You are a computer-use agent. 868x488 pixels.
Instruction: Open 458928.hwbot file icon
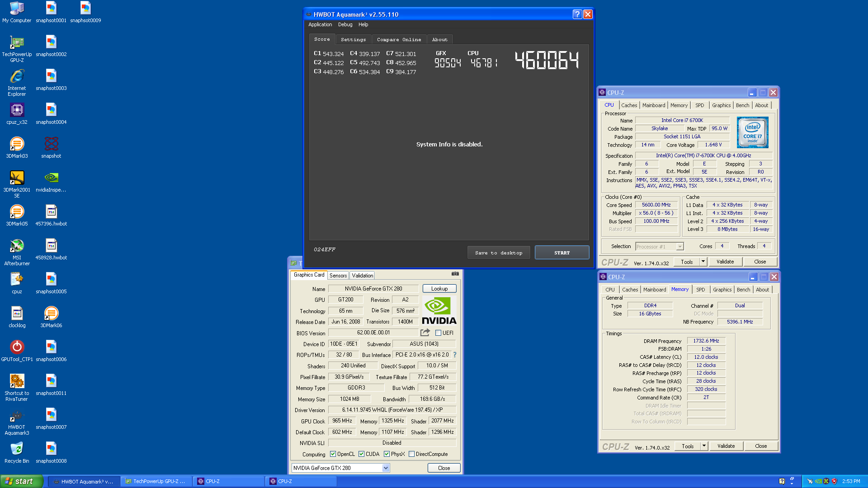point(51,249)
